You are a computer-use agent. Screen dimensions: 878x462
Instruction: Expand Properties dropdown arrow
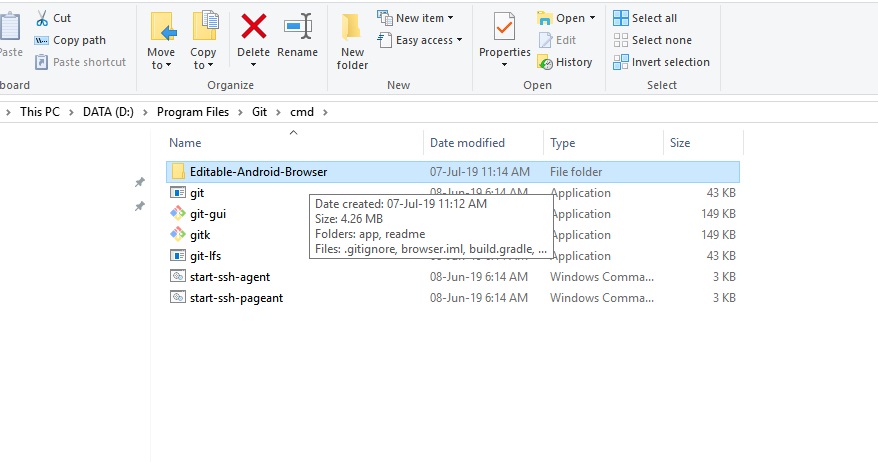(505, 65)
